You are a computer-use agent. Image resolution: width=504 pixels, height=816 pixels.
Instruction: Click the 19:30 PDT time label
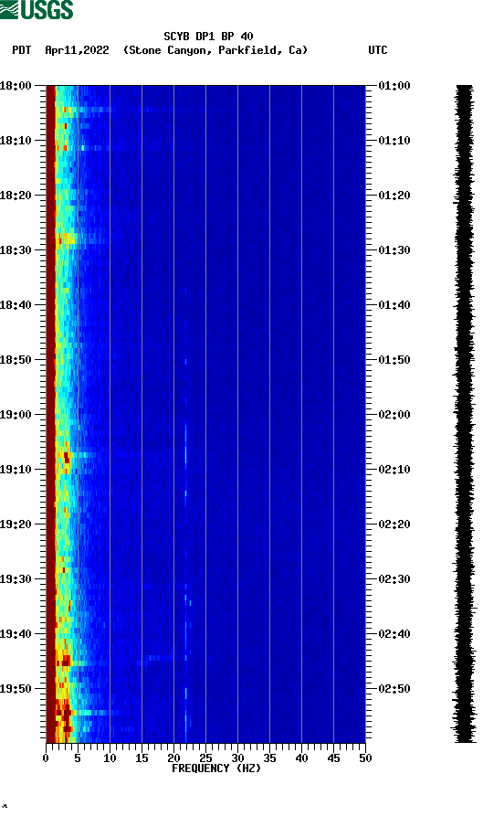[x=16, y=579]
